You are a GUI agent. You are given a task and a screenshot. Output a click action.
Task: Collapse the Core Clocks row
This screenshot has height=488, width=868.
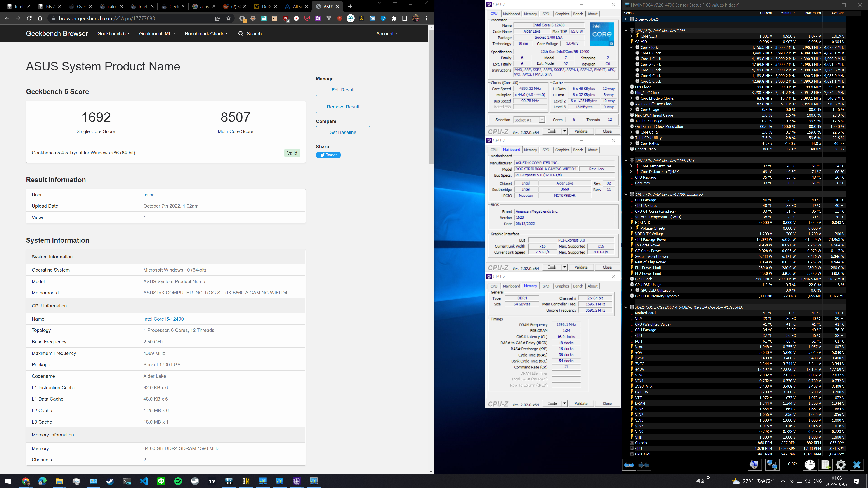coord(631,47)
